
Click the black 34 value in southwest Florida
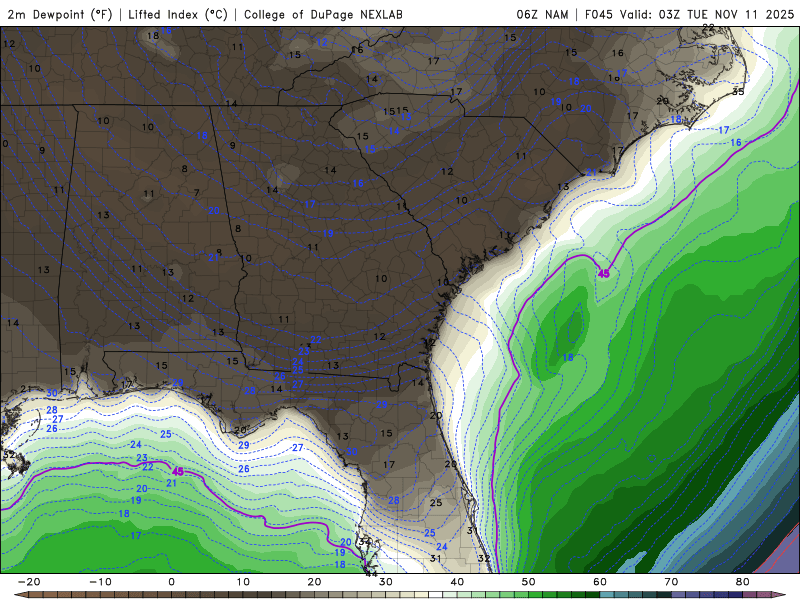364,541
